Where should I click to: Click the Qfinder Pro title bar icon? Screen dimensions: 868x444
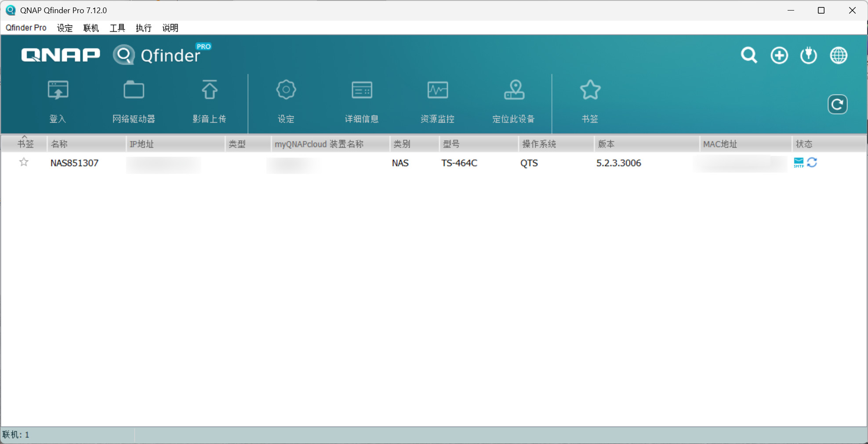(x=11, y=10)
